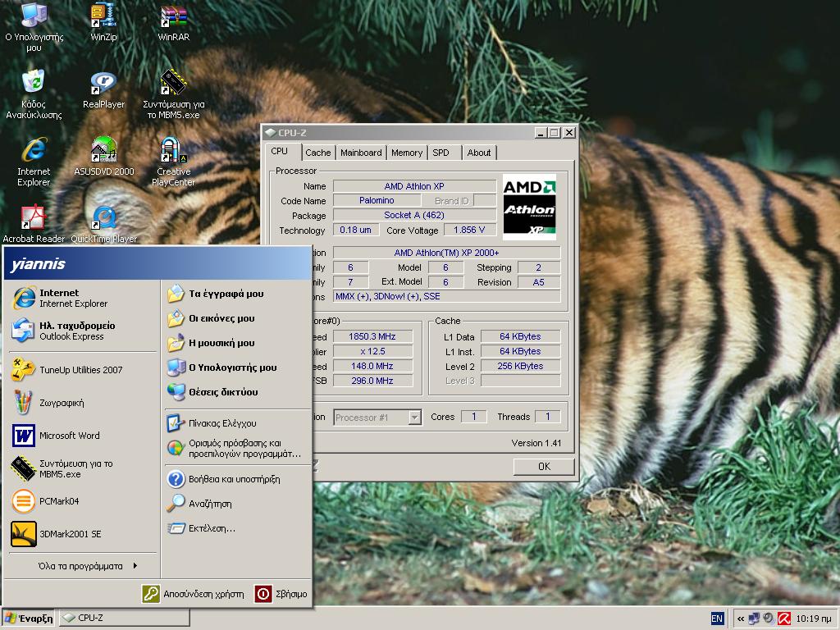Expand the Processor #1 selection dropdown
Image resolution: width=840 pixels, height=630 pixels.
pos(414,418)
